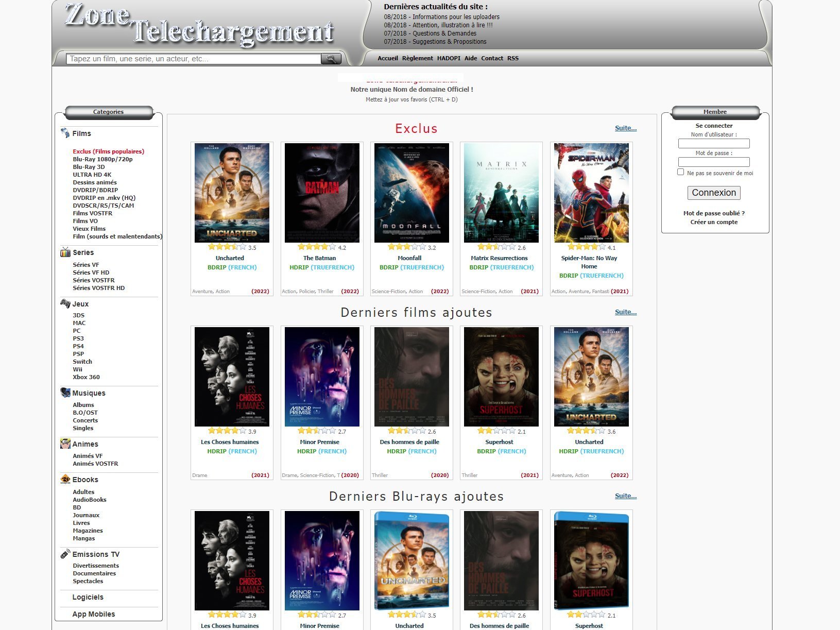This screenshot has width=840, height=630.
Task: Open Superhost poster in Derniers films
Action: point(501,377)
